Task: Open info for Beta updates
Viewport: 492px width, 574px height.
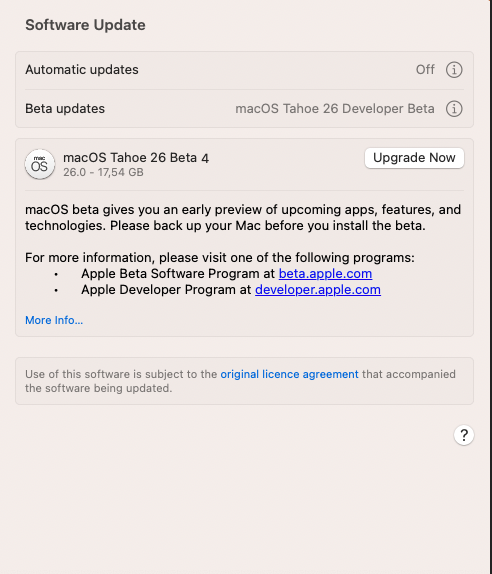Action: [x=454, y=109]
